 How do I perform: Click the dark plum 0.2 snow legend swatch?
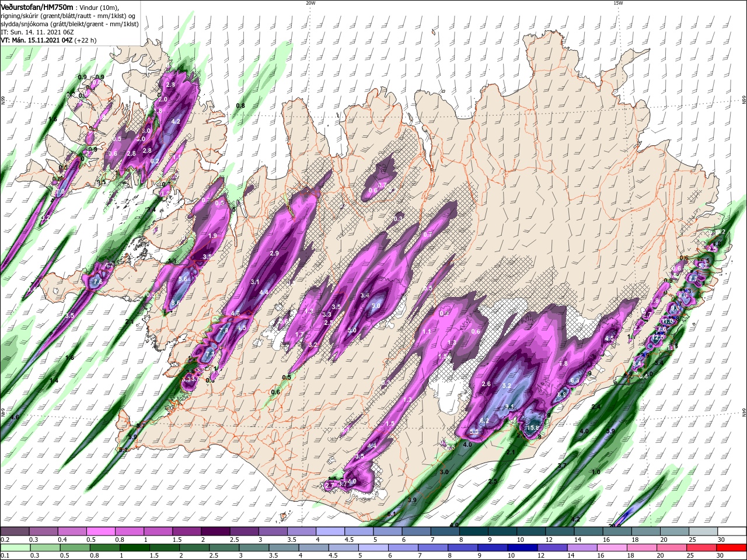click(15, 531)
